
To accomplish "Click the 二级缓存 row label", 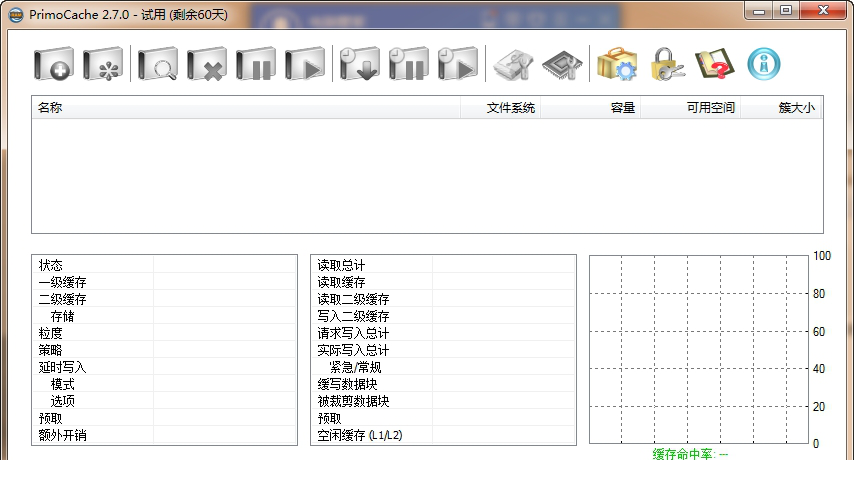I will click(x=63, y=299).
